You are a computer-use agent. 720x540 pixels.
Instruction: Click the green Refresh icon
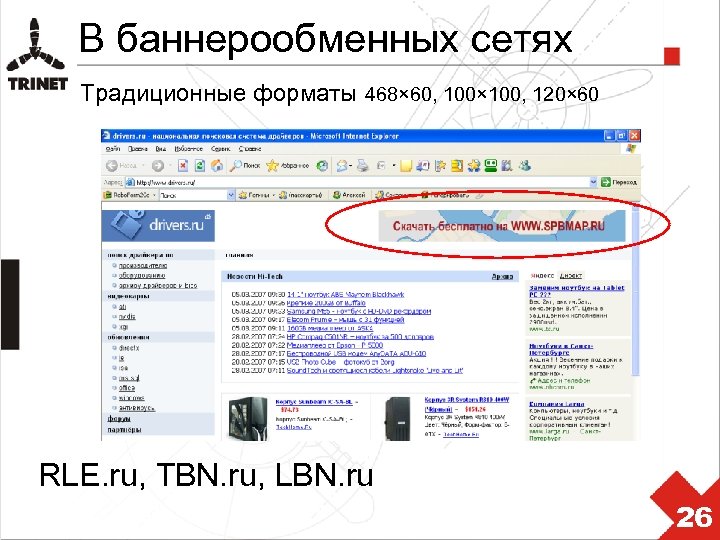tap(200, 165)
